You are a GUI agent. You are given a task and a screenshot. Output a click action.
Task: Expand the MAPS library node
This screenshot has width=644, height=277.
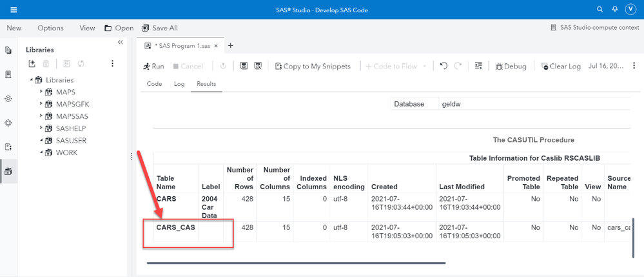[41, 92]
